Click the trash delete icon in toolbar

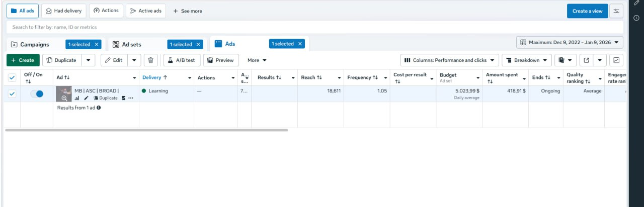click(151, 60)
